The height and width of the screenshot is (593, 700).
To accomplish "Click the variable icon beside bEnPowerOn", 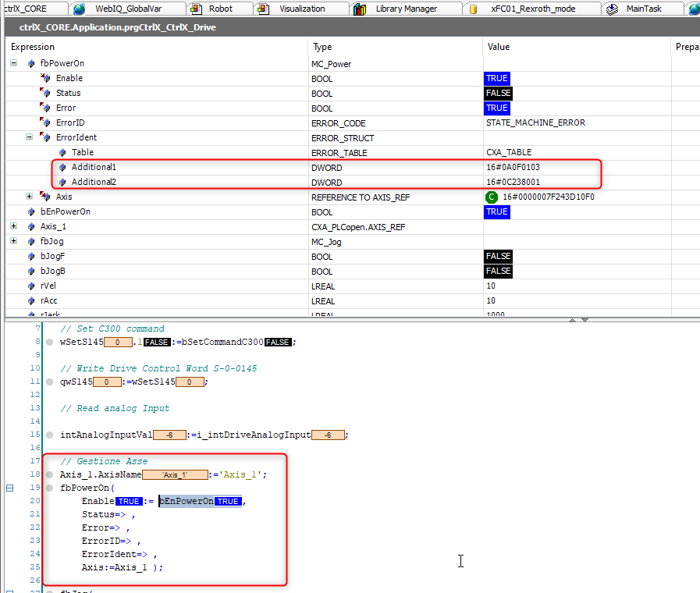I will (31, 212).
